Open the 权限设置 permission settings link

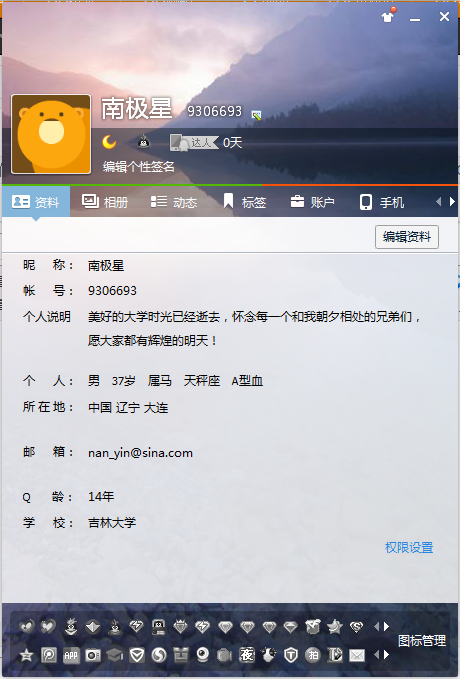point(409,547)
